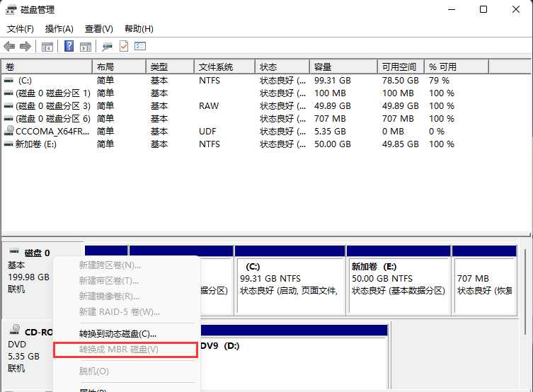Open the 文件(F) menu
The image size is (533, 392).
[x=21, y=29]
